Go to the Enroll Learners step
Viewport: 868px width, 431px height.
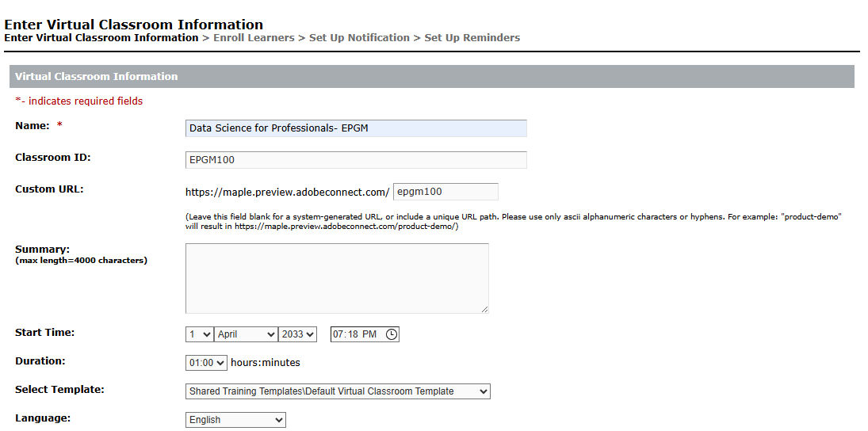pyautogui.click(x=254, y=38)
